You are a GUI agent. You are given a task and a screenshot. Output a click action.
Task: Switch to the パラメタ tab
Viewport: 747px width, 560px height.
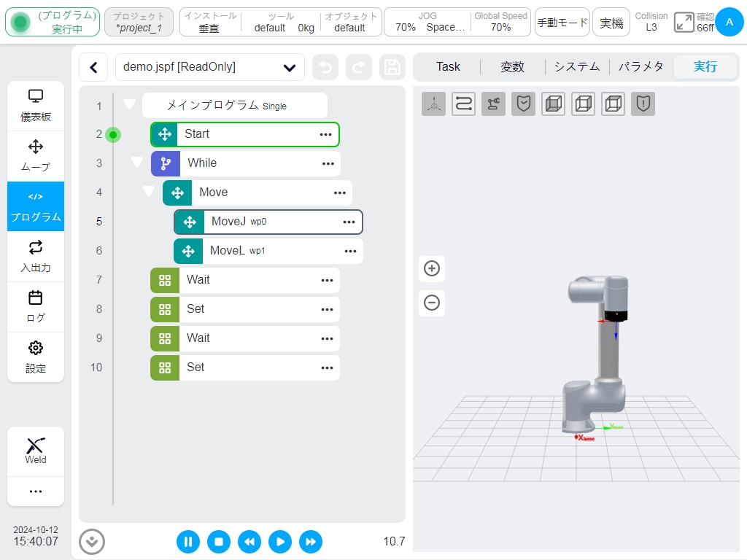(641, 66)
